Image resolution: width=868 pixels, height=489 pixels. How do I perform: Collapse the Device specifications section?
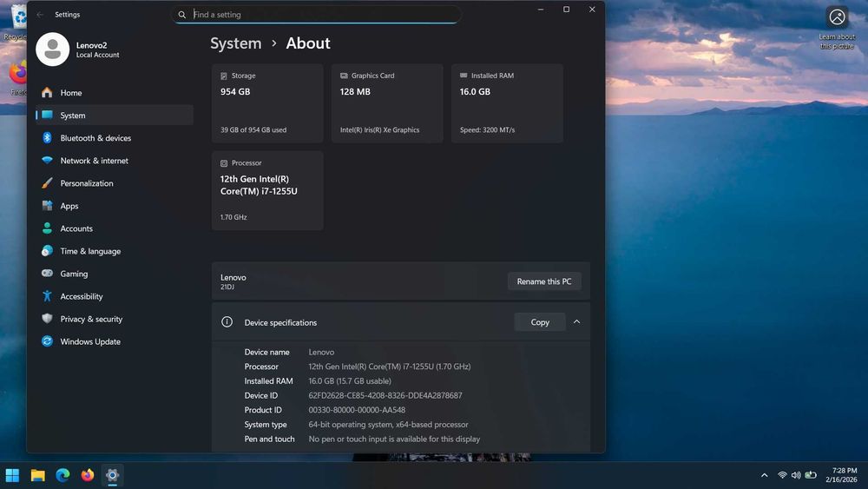coord(577,321)
